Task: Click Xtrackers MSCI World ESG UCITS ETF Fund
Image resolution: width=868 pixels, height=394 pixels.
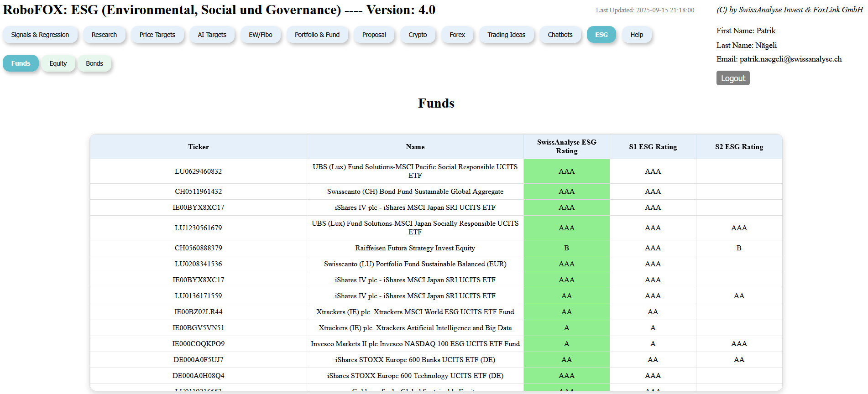Action: click(x=415, y=312)
